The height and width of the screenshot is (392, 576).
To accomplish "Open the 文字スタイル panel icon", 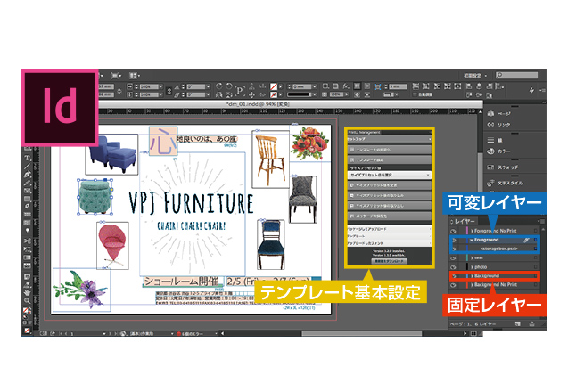I will click(490, 183).
